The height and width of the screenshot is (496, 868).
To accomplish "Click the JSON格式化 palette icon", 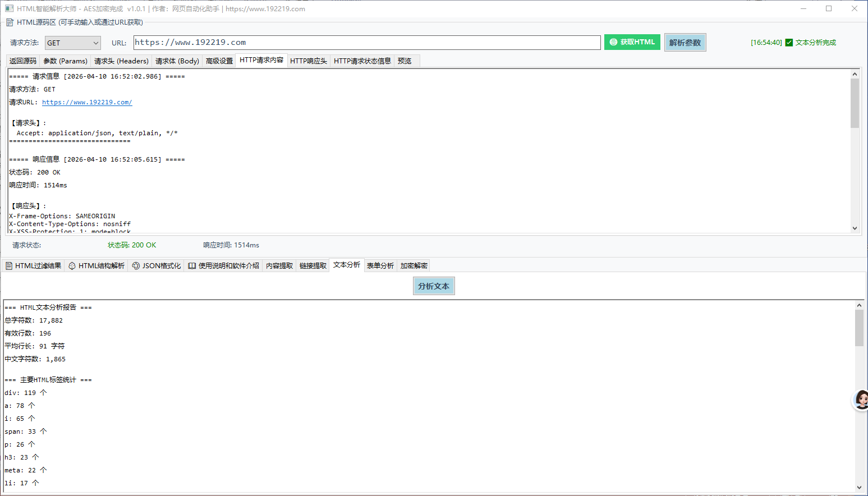I will pos(136,266).
